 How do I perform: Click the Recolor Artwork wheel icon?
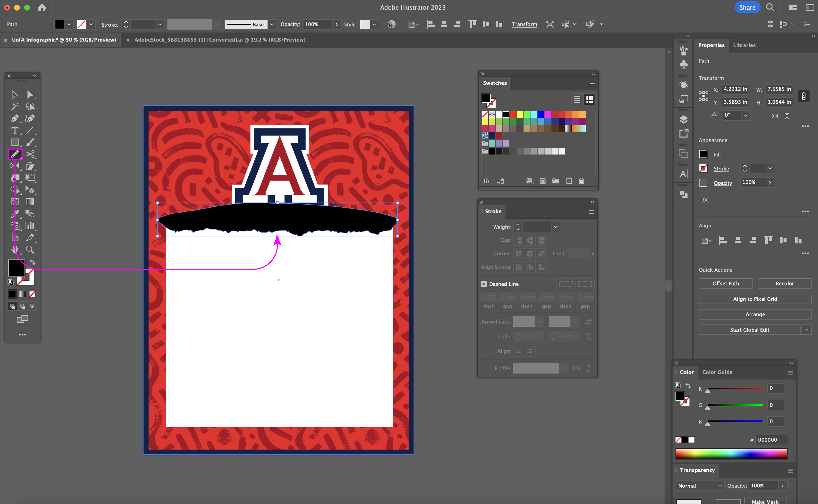pyautogui.click(x=391, y=24)
